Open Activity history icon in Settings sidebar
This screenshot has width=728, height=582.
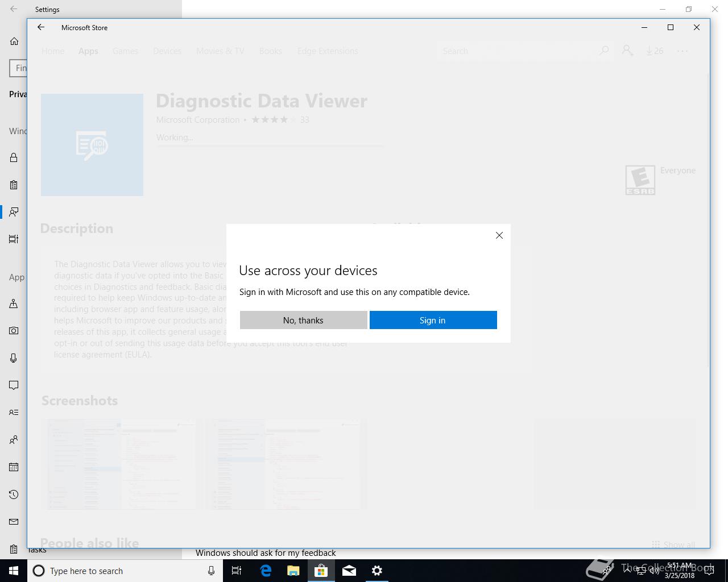(14, 239)
